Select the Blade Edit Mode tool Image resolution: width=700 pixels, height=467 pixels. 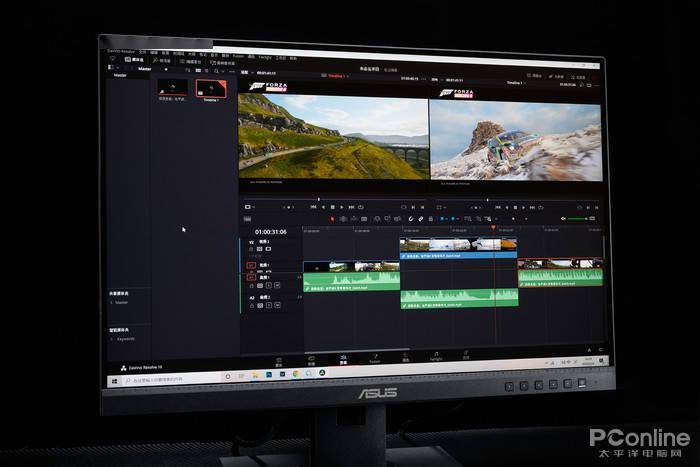pyautogui.click(x=364, y=219)
